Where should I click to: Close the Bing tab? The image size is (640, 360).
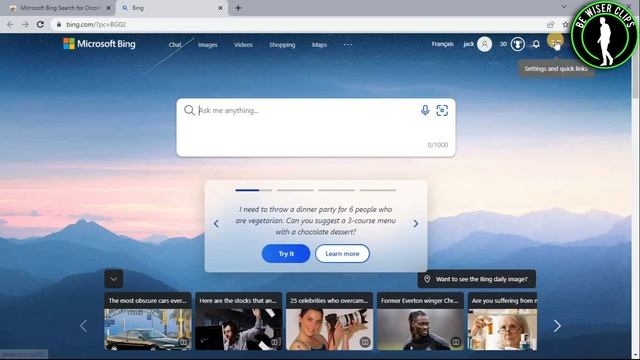click(x=220, y=8)
